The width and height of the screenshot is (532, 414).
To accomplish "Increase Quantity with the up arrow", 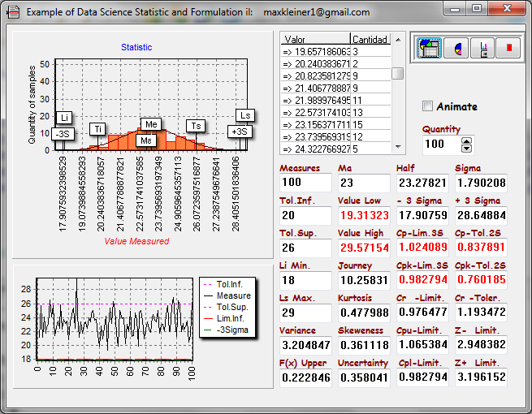I will [466, 140].
